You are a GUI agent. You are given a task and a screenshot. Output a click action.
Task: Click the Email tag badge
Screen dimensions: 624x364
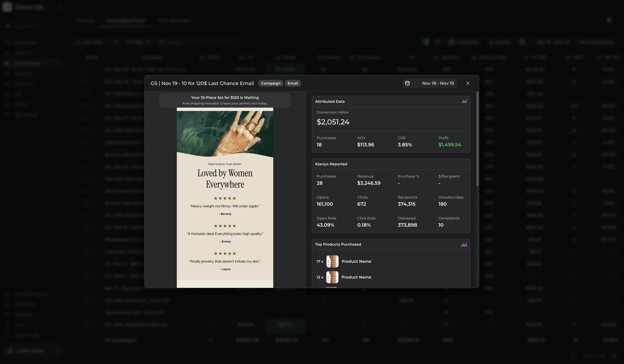292,83
